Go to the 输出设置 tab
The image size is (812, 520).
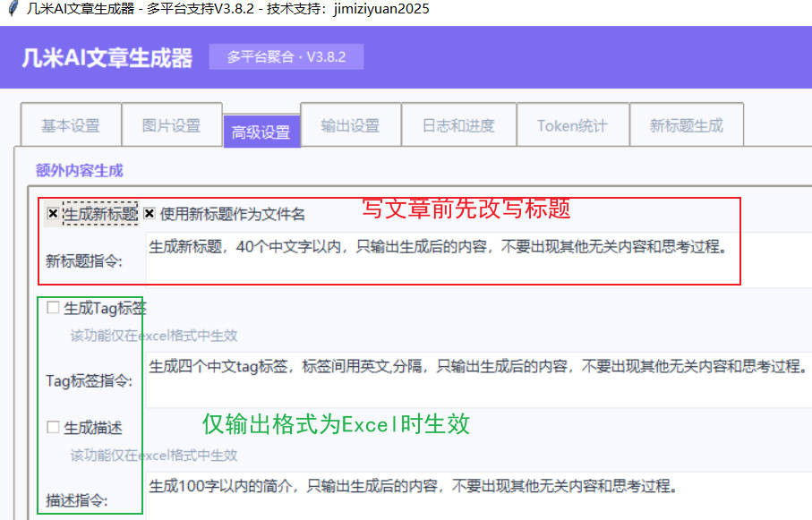click(351, 125)
